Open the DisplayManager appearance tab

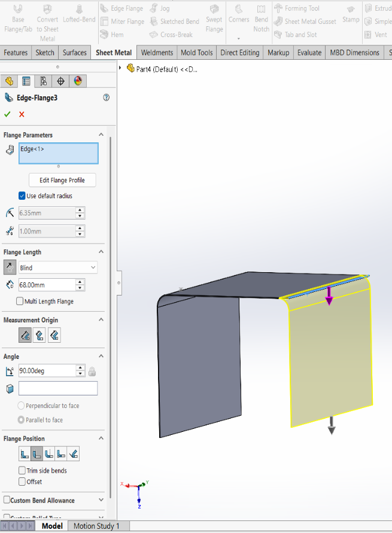coord(78,81)
